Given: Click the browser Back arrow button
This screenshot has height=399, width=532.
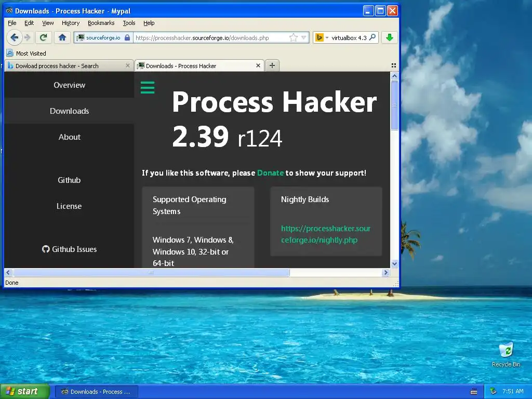Looking at the screenshot, I should (x=14, y=37).
